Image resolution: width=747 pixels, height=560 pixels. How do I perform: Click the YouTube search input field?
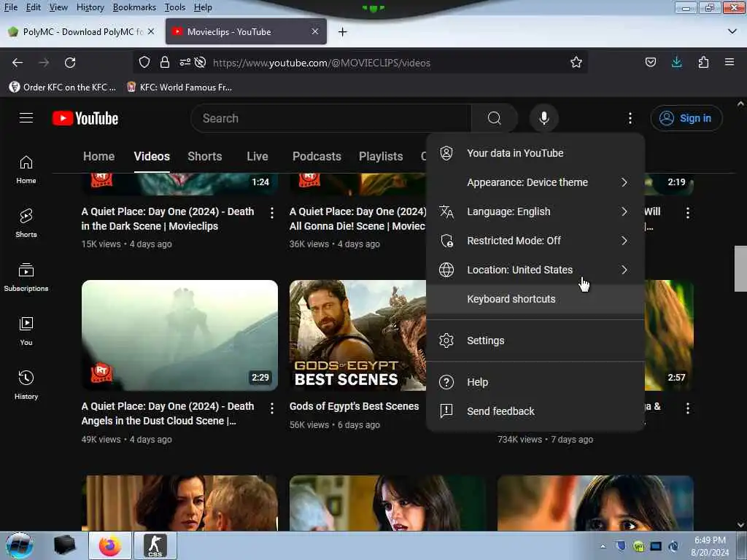331,118
